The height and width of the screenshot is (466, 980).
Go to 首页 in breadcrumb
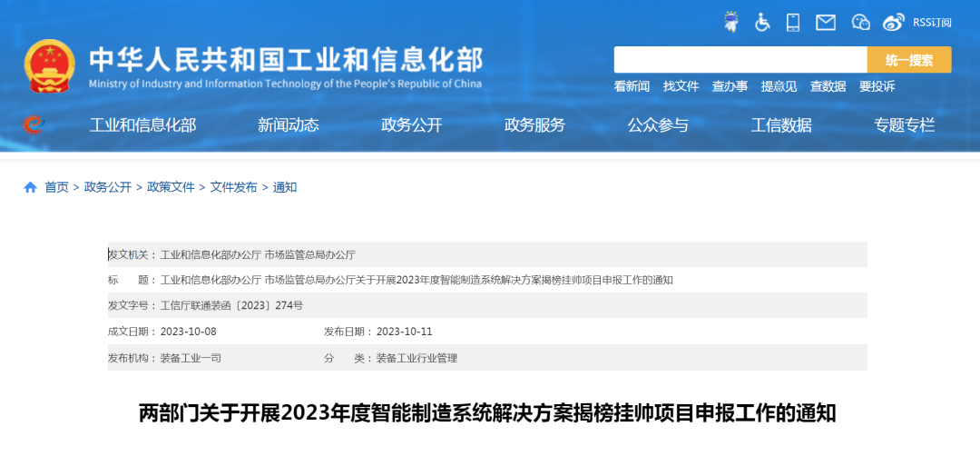click(56, 187)
